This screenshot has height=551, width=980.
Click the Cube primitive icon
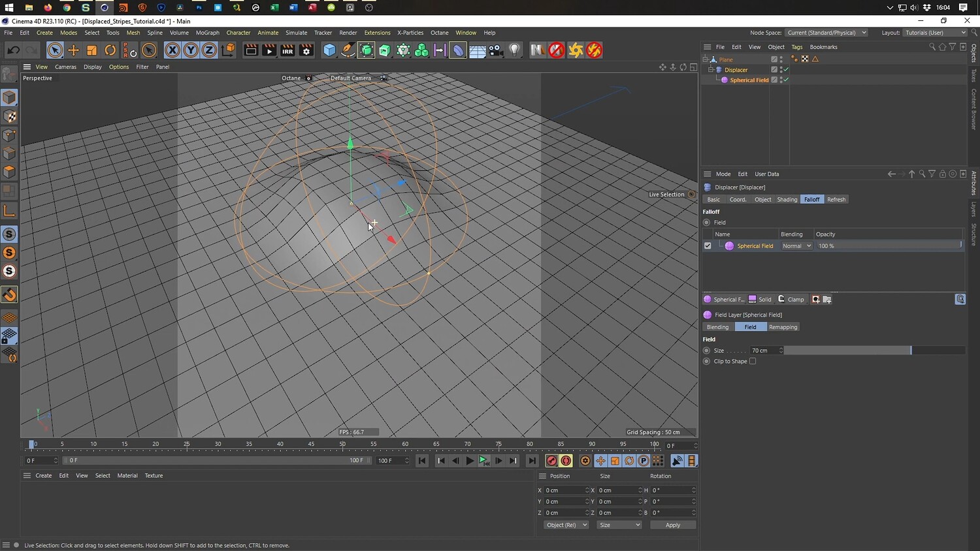pyautogui.click(x=329, y=50)
